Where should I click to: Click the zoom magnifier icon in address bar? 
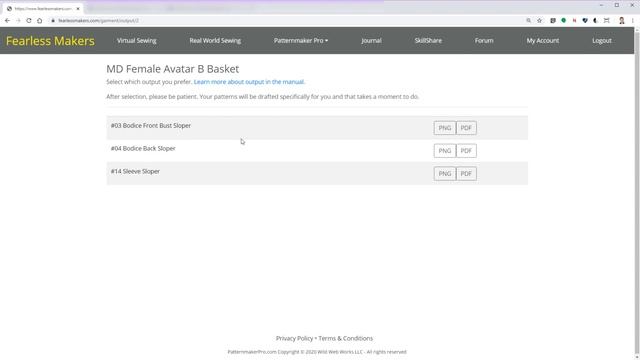click(529, 20)
